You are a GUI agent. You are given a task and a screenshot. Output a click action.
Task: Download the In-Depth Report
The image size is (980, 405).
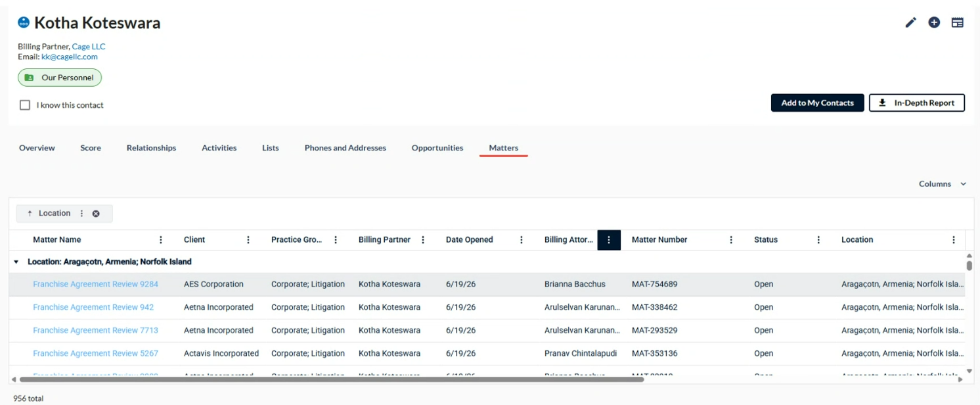(916, 103)
